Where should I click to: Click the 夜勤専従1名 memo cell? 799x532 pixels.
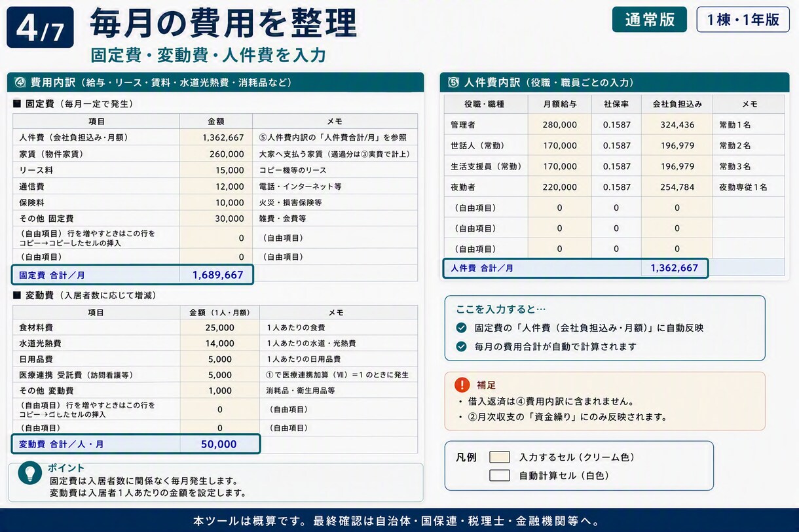[749, 187]
